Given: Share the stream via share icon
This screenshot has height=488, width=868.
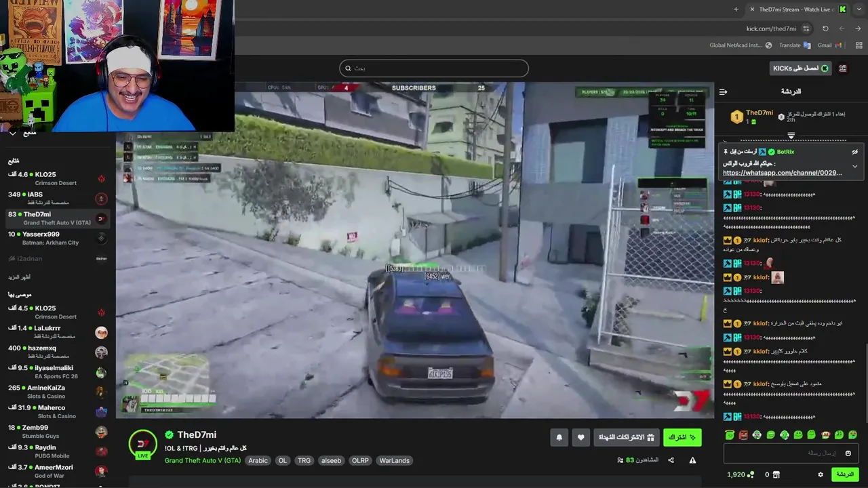Looking at the screenshot, I should click(x=671, y=460).
